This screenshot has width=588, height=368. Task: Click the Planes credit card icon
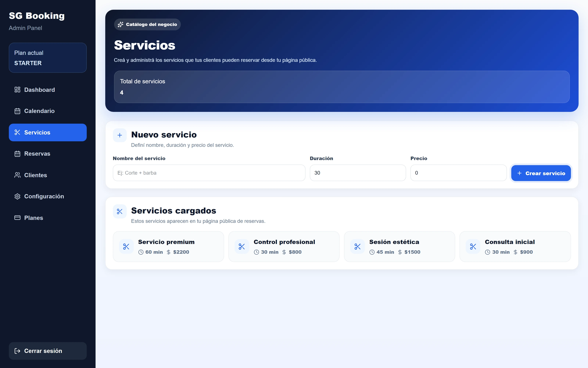[17, 218]
